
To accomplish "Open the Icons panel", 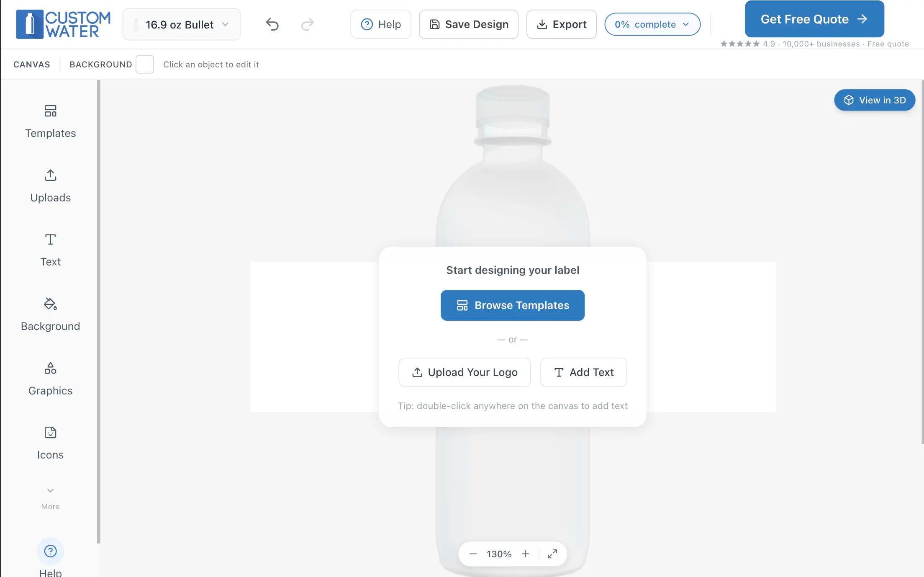I will 50,443.
